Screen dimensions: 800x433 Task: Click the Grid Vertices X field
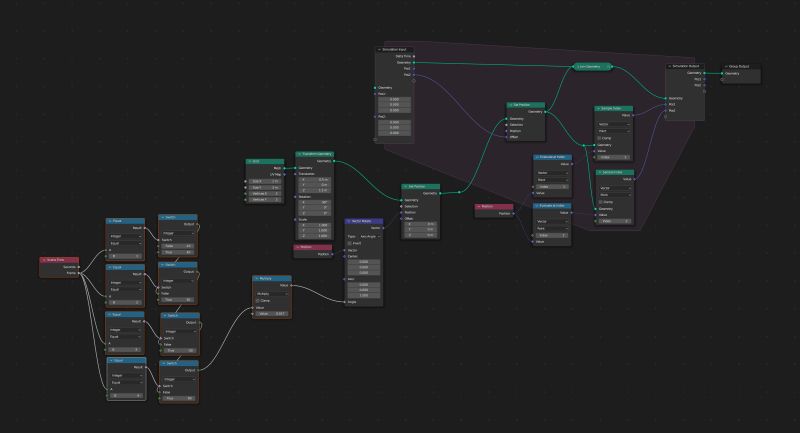coord(265,194)
